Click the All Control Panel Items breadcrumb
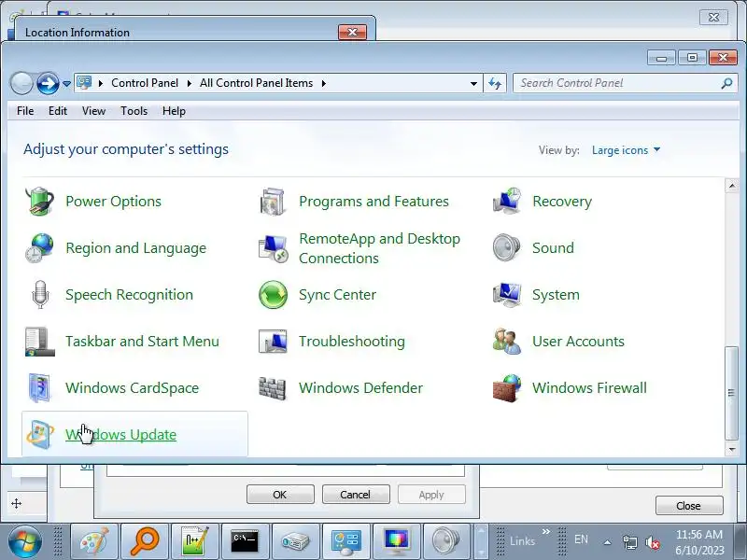747x560 pixels. point(256,83)
